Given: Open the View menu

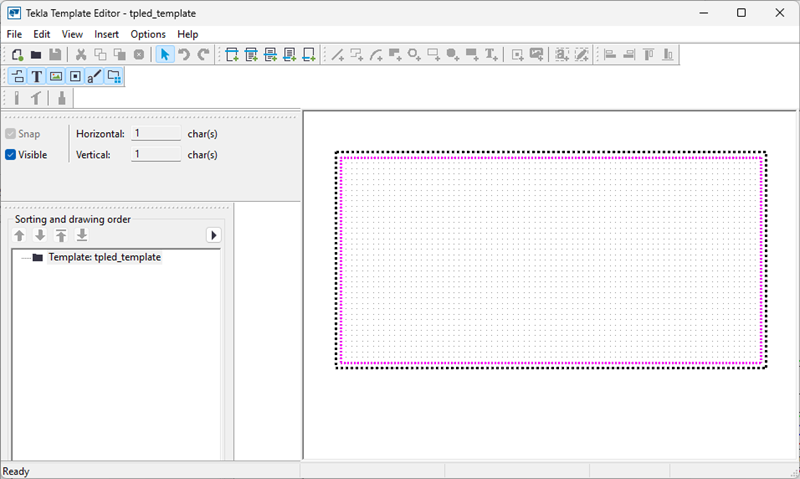Looking at the screenshot, I should tap(72, 34).
